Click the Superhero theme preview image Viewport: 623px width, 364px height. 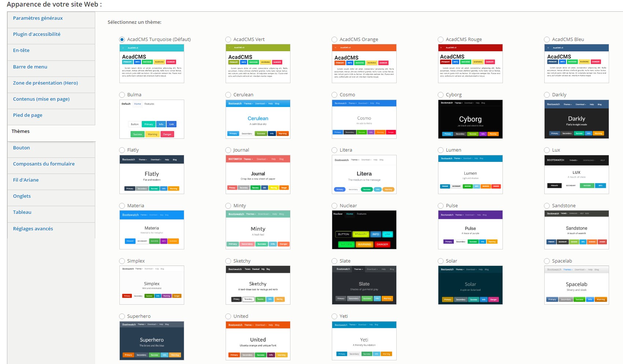(152, 341)
